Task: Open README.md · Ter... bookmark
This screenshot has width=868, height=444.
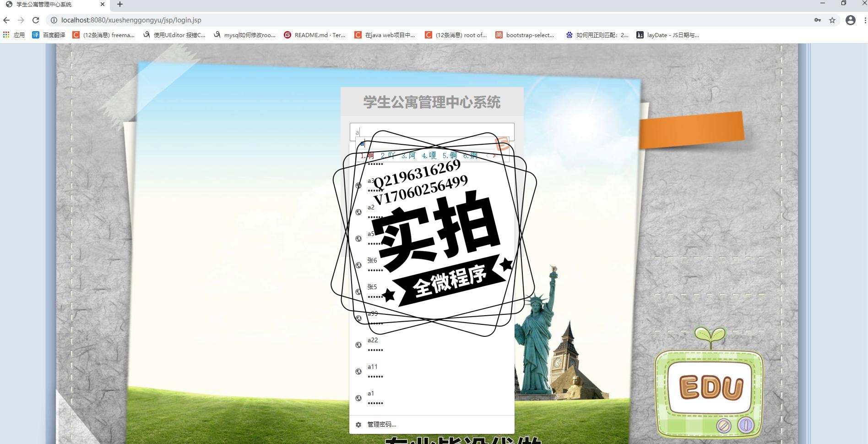Action: click(x=315, y=35)
